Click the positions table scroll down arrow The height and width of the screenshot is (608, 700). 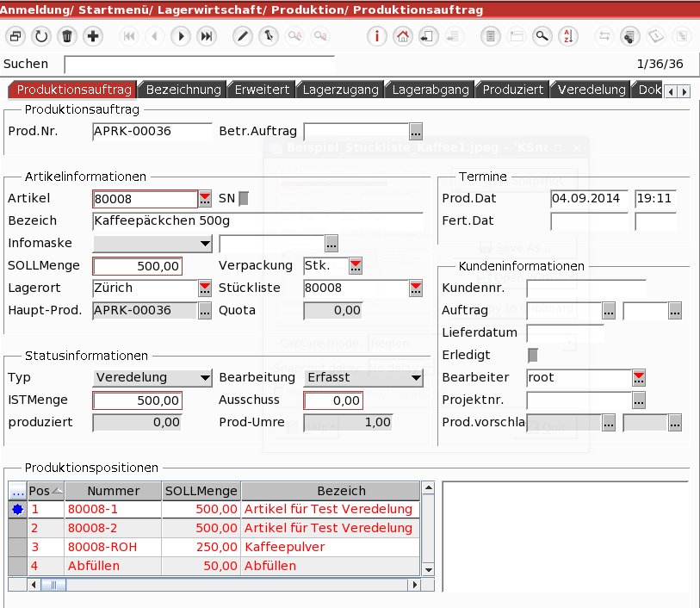click(429, 569)
